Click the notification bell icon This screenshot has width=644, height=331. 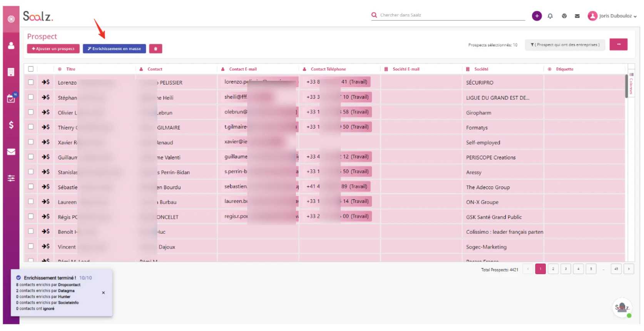[x=550, y=16]
